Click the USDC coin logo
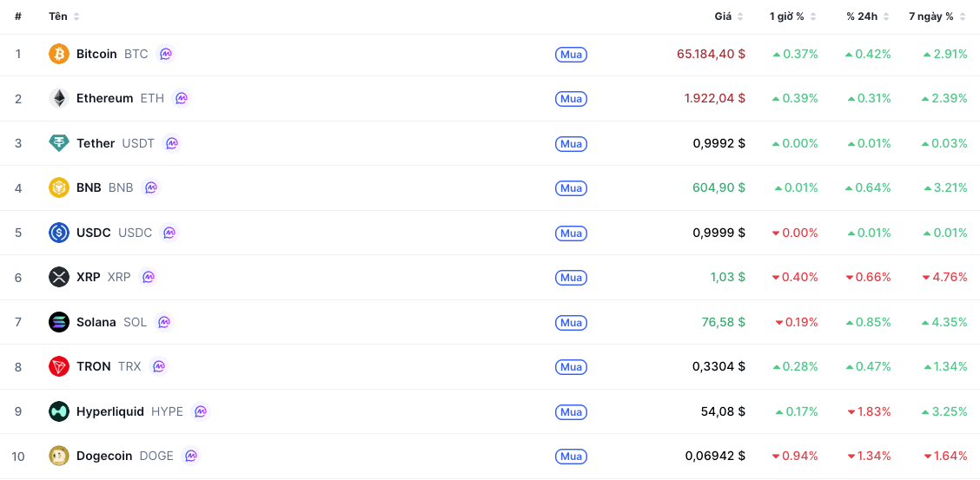The height and width of the screenshot is (480, 980). click(x=59, y=233)
